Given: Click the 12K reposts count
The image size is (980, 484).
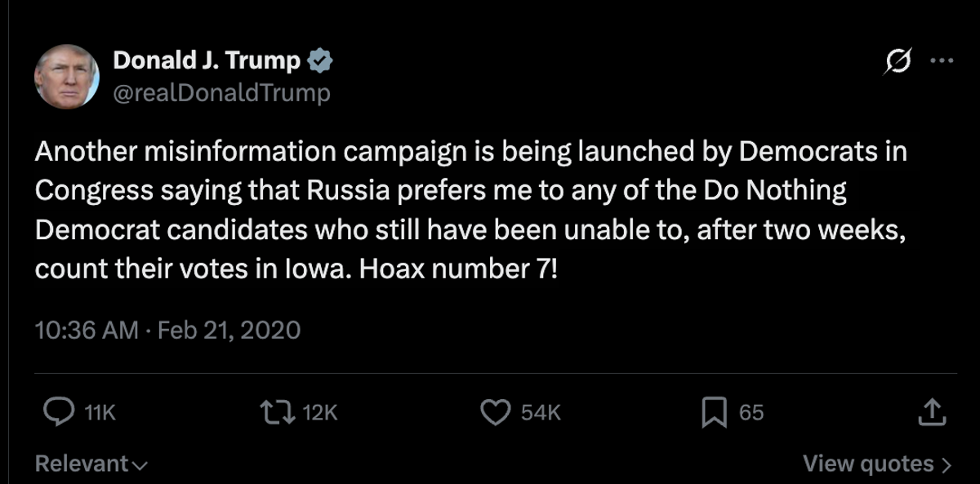Looking at the screenshot, I should click(x=319, y=413).
